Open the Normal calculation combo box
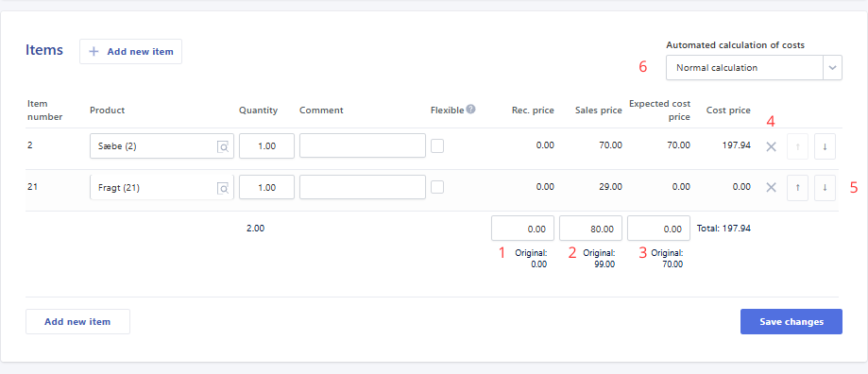The height and width of the screenshot is (374, 868). (754, 67)
